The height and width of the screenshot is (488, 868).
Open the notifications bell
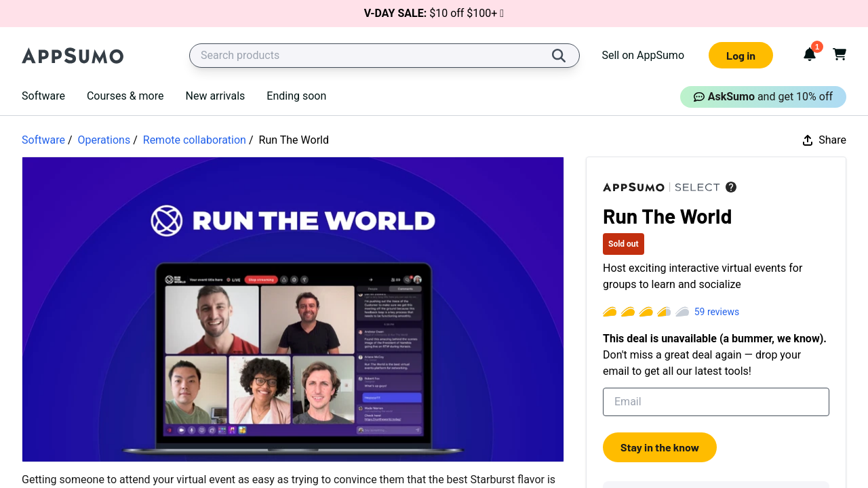(809, 55)
